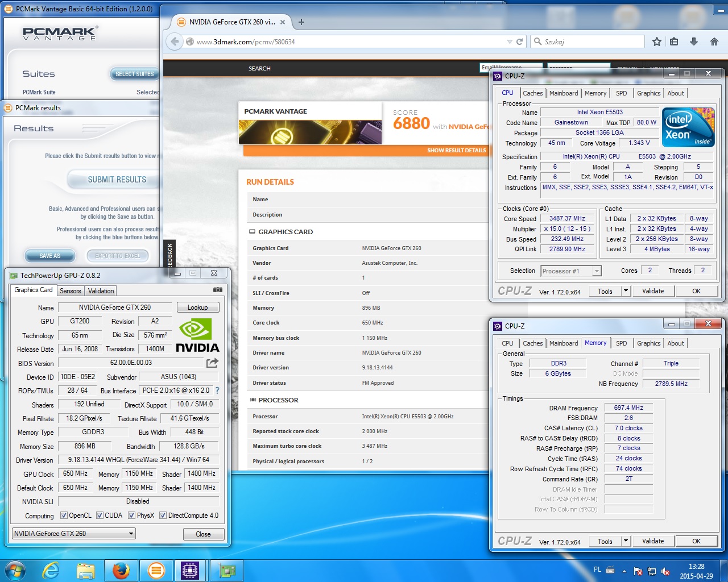This screenshot has height=582, width=728.
Task: Switch to Sensors tab in GPU-Z
Action: click(71, 291)
